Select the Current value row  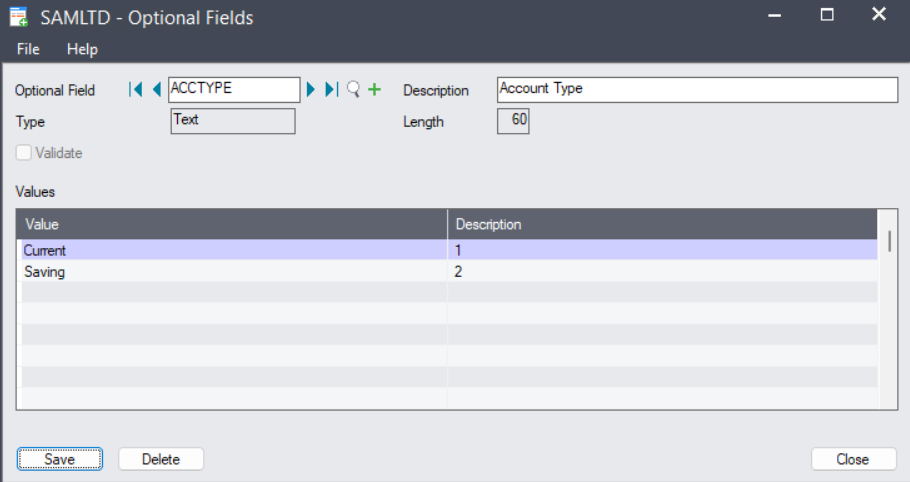point(232,251)
